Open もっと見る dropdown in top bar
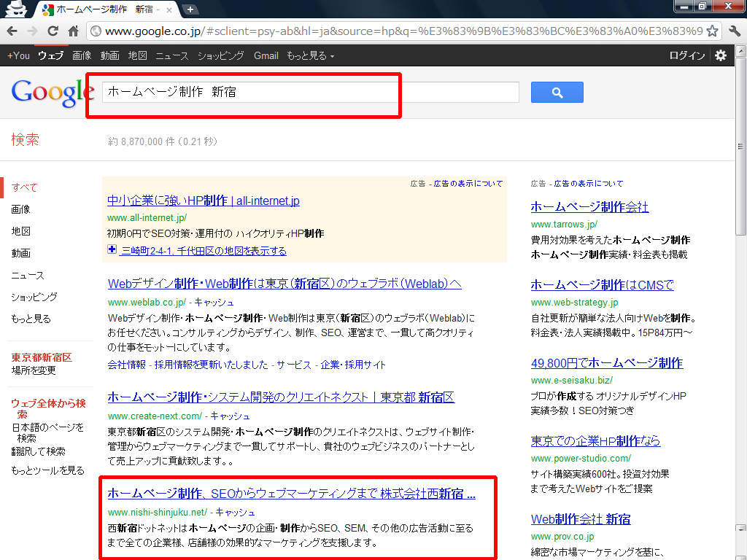The image size is (747, 560). coord(310,55)
